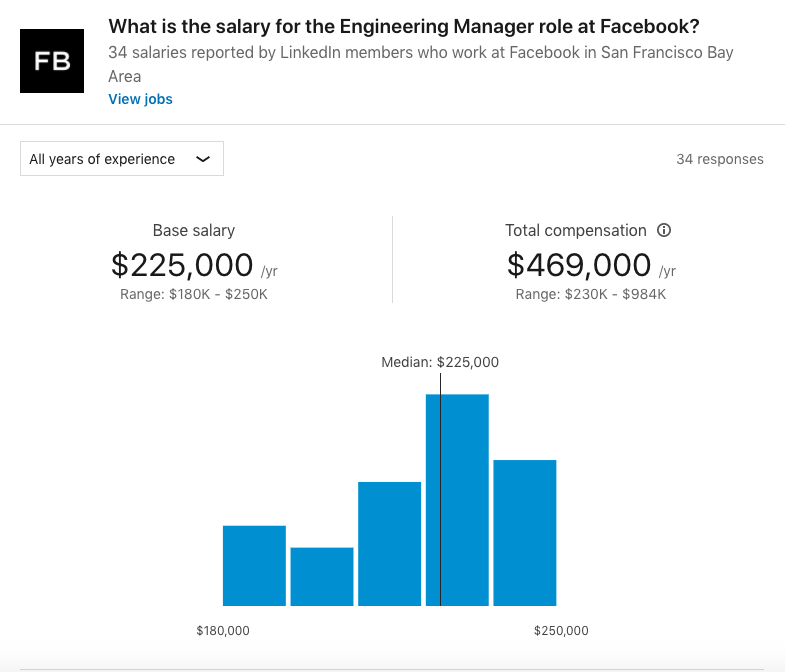785x672 pixels.
Task: Select the last histogram bar near $250,000
Action: point(525,533)
